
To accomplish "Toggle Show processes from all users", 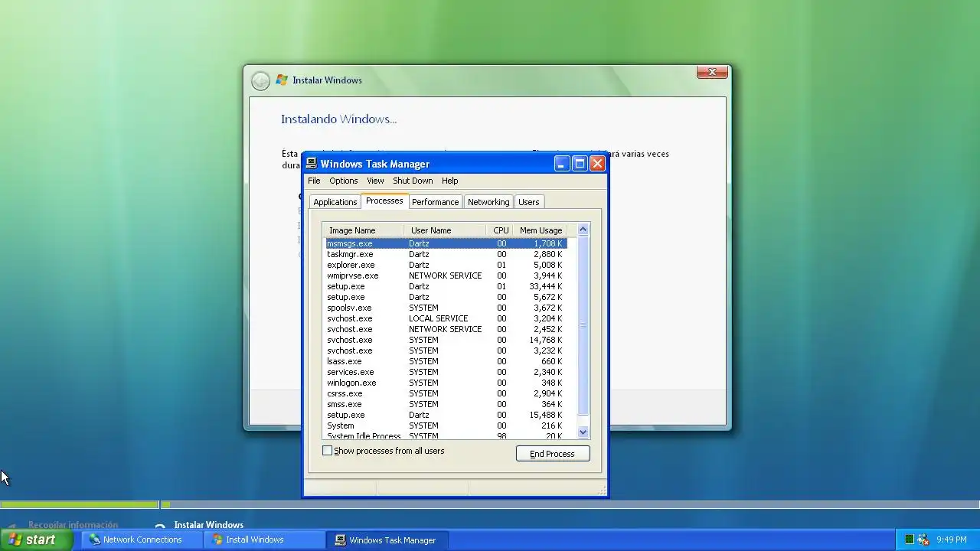I will click(x=328, y=451).
